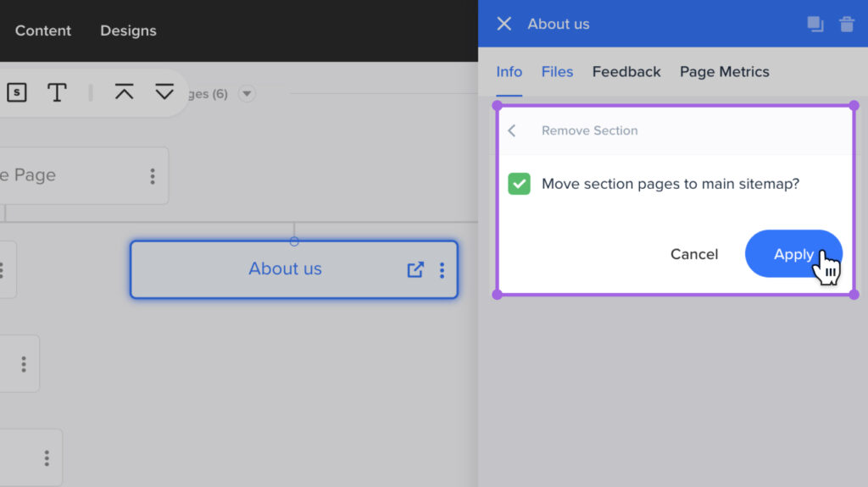Select the section tool S icon
This screenshot has width=868, height=487.
[17, 92]
